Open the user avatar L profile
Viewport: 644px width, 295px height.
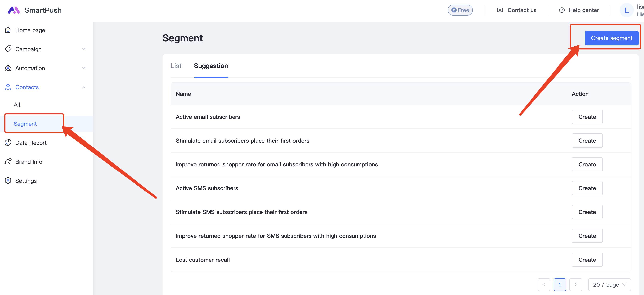[626, 10]
